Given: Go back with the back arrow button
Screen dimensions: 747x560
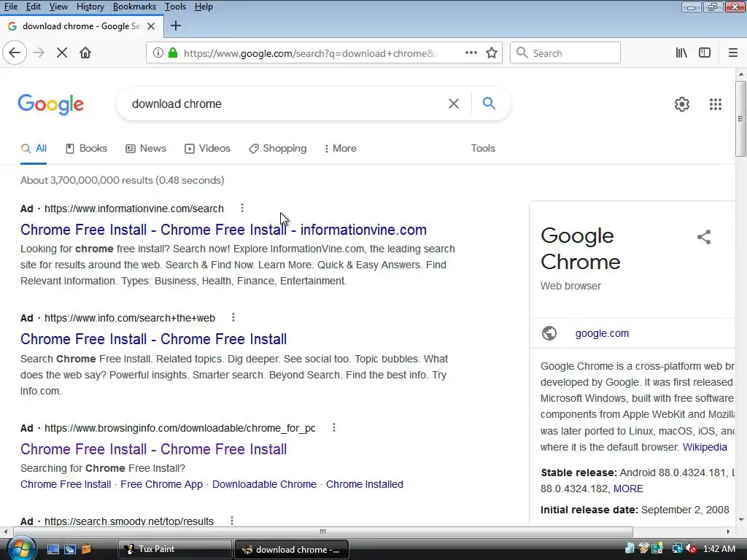Looking at the screenshot, I should (15, 52).
